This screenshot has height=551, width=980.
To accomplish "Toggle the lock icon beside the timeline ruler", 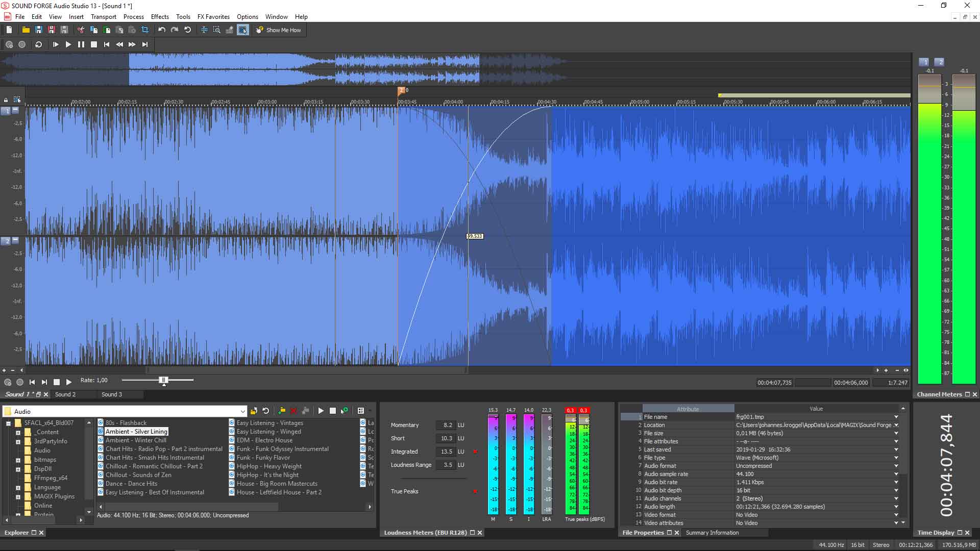I will [x=6, y=100].
